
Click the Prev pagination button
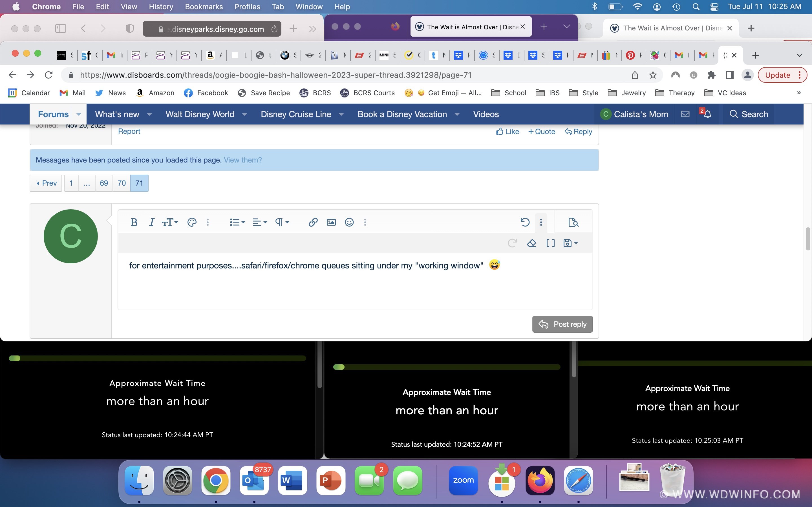point(46,183)
